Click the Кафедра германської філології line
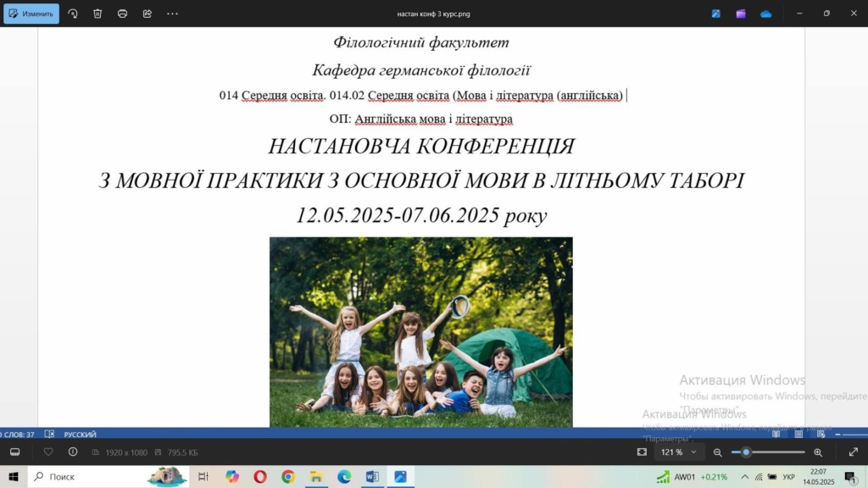Screen dimensions: 868x488 (x=421, y=70)
